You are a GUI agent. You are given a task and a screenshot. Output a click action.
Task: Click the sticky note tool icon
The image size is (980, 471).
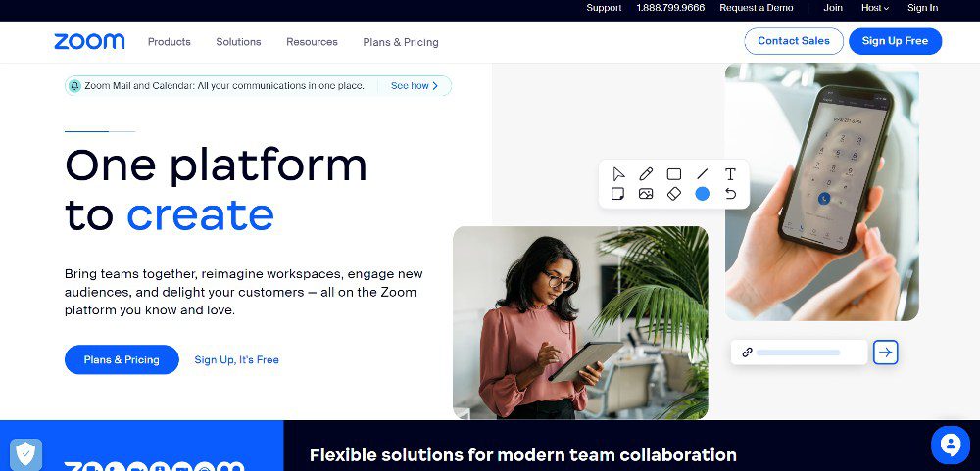[617, 194]
